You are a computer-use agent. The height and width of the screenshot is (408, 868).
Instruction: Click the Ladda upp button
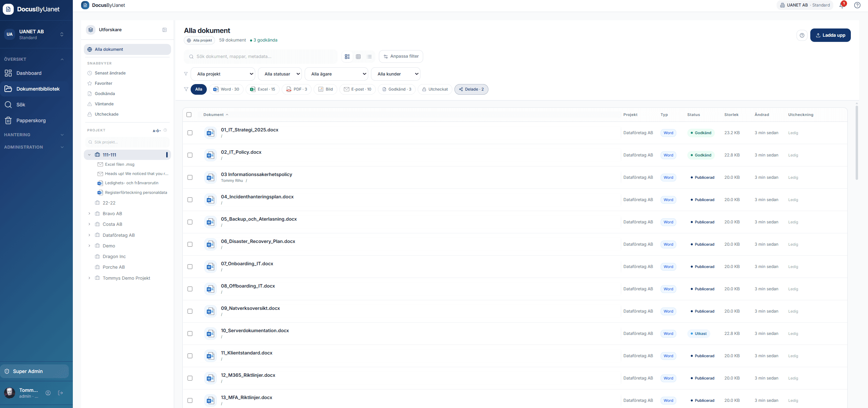click(x=830, y=35)
